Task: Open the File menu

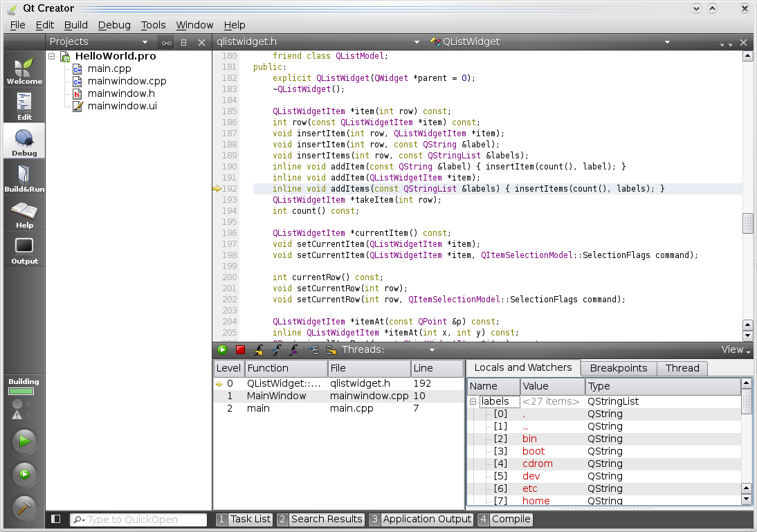Action: pos(17,25)
